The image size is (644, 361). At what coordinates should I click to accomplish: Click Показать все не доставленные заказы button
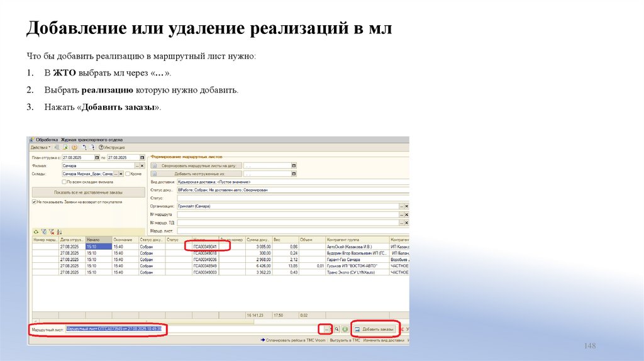click(88, 192)
